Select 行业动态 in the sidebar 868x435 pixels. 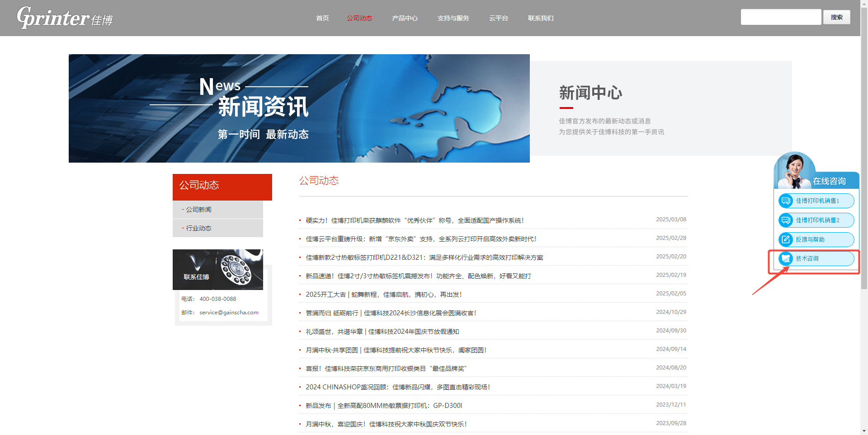pos(218,228)
